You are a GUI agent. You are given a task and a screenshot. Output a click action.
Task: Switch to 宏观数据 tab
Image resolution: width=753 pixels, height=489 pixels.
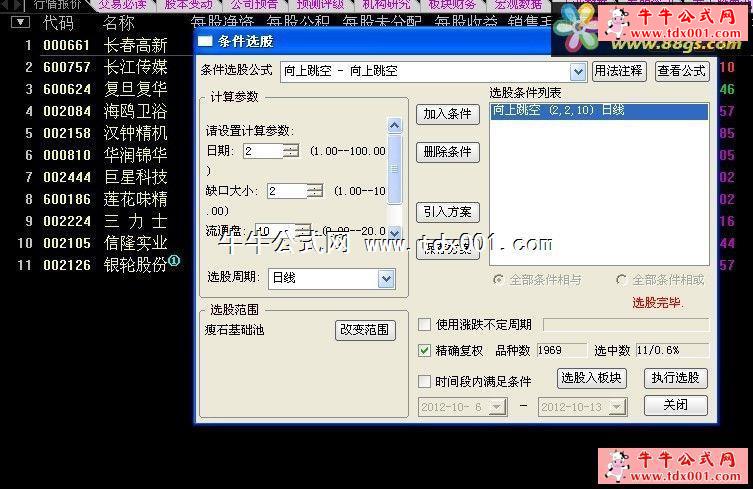coord(518,5)
